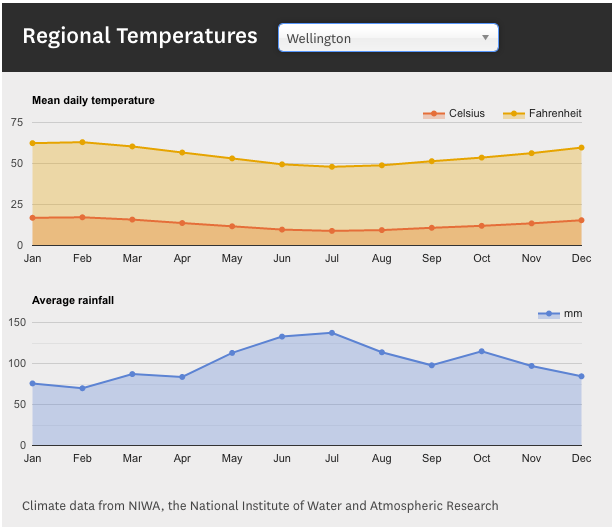Click the Regional Temperatures heading

pos(140,36)
